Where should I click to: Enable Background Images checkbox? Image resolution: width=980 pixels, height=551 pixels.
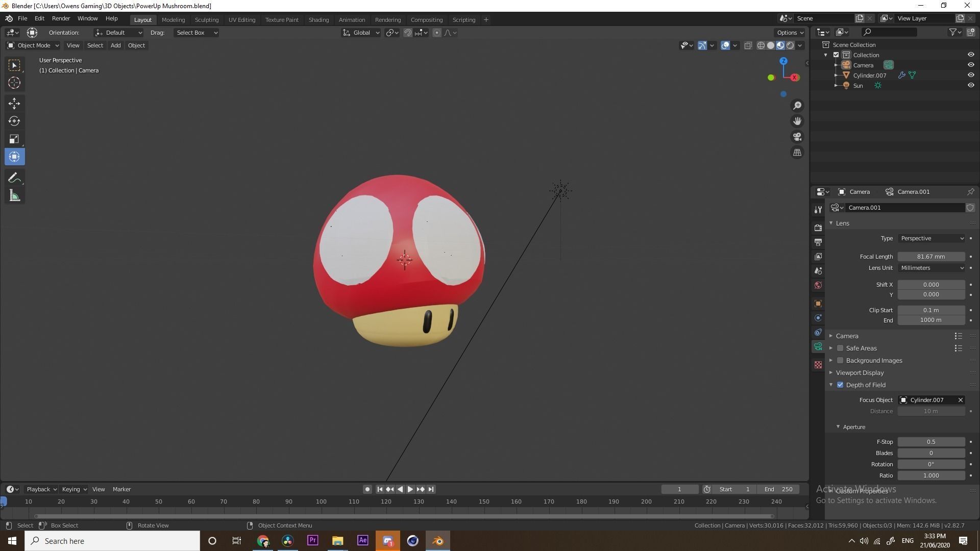(x=840, y=360)
